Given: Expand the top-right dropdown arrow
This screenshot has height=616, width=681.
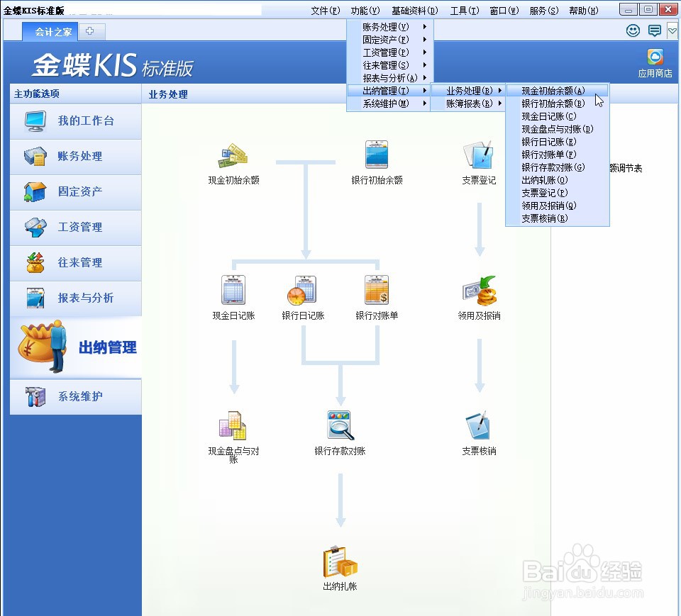Looking at the screenshot, I should (x=672, y=30).
